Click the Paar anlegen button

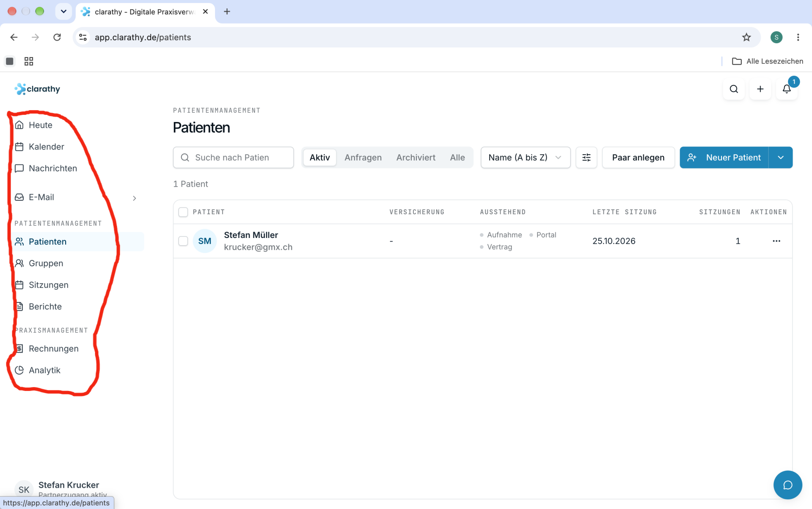click(638, 158)
